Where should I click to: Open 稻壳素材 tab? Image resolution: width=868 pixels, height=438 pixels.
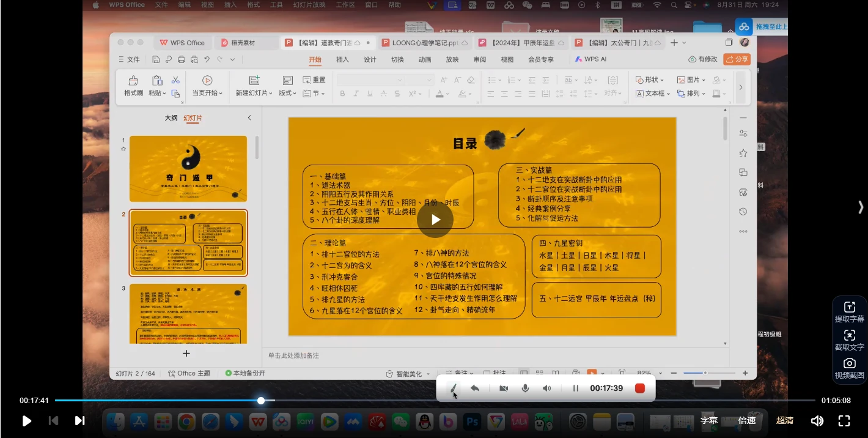243,43
